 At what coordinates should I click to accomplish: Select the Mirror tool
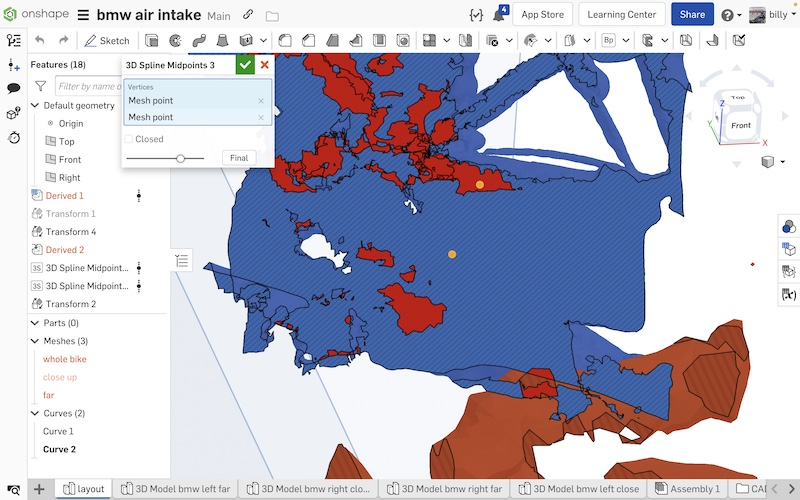click(x=465, y=40)
